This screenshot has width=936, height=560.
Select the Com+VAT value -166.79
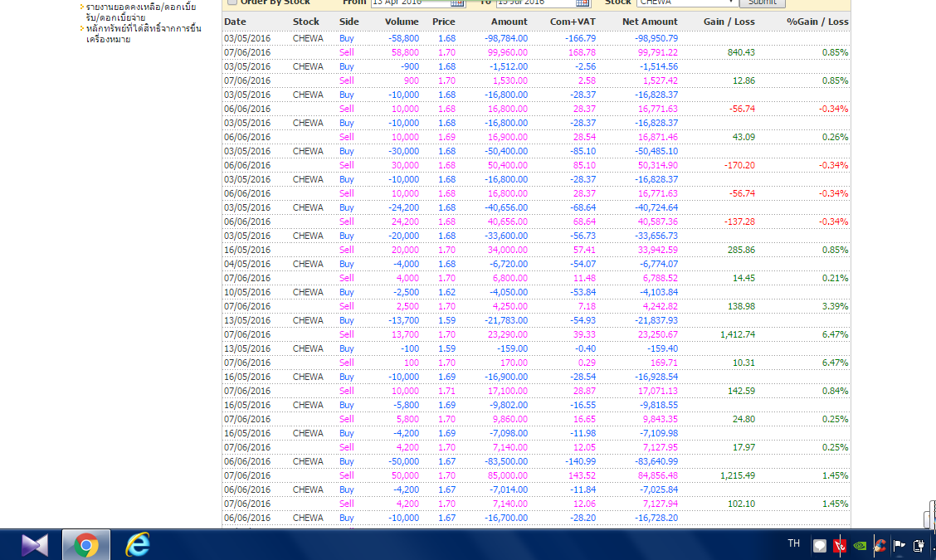(580, 38)
